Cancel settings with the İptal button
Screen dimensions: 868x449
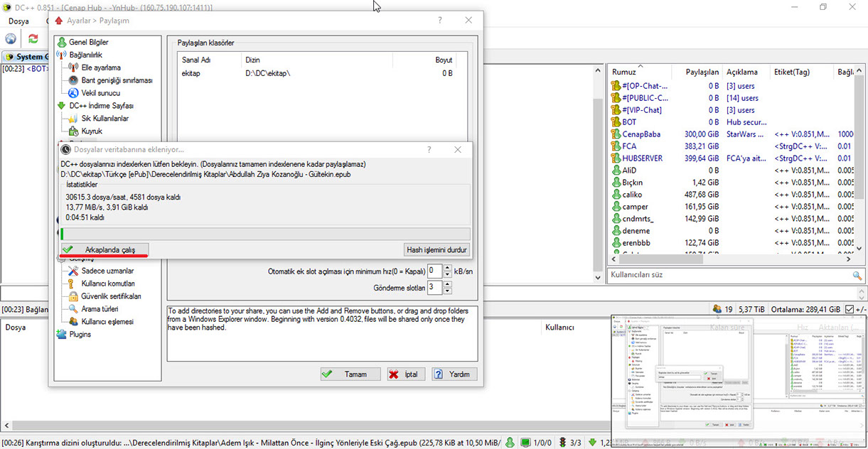click(x=406, y=374)
